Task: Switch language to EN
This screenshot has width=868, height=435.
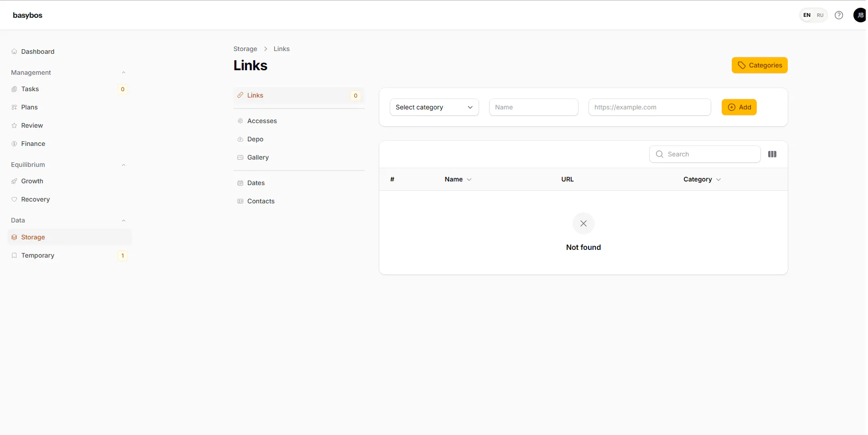Action: (807, 15)
